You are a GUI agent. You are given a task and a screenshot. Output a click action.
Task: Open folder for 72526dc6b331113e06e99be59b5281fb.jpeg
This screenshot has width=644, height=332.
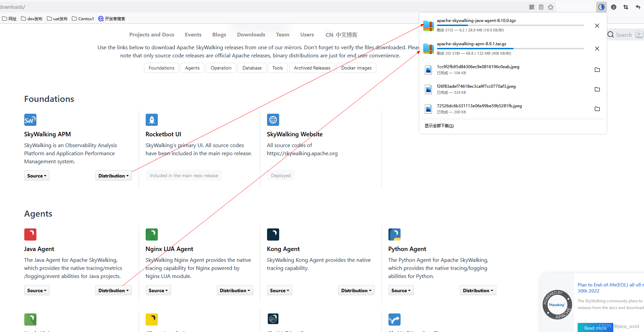pos(597,109)
